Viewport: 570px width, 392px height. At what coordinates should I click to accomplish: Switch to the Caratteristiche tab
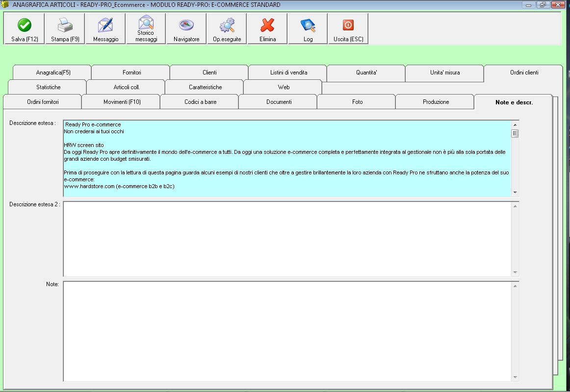click(205, 87)
